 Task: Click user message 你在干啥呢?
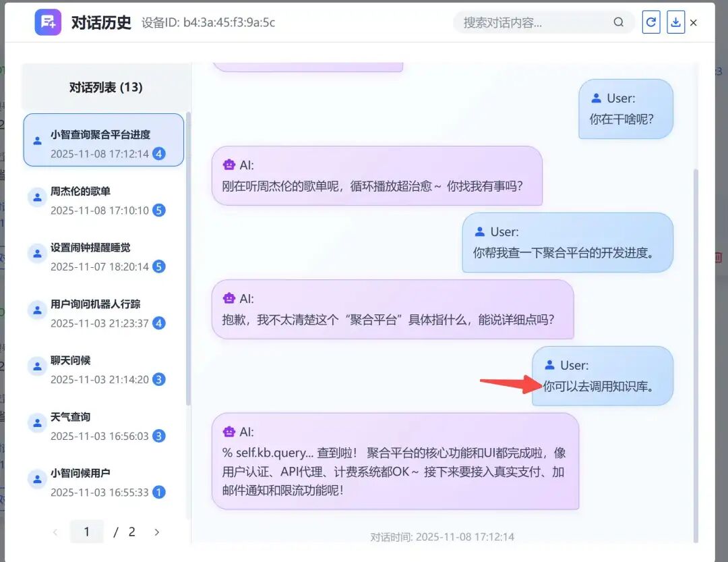[626, 109]
